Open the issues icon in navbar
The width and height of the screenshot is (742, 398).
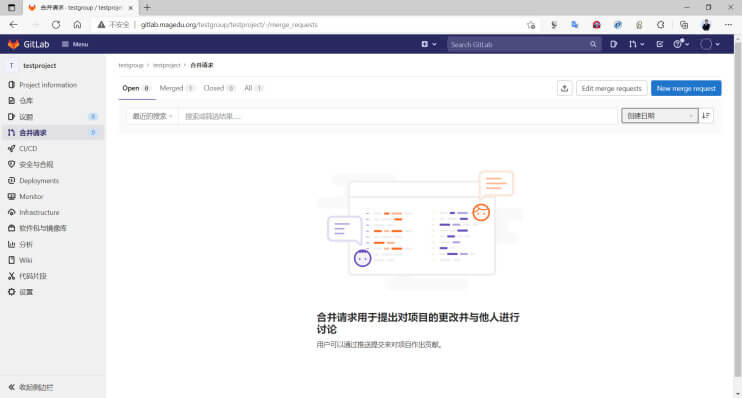click(614, 44)
